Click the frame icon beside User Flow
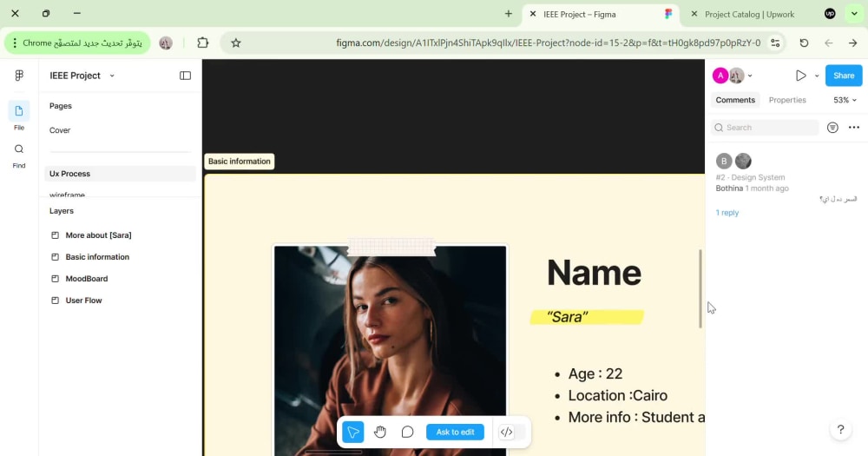Viewport: 868px width, 456px height. click(x=55, y=301)
